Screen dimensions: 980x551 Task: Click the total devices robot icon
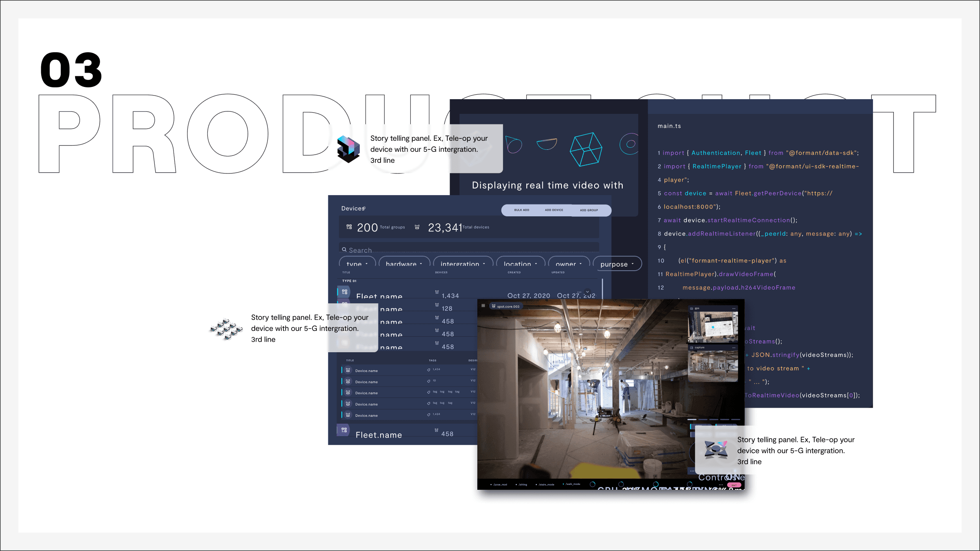417,227
